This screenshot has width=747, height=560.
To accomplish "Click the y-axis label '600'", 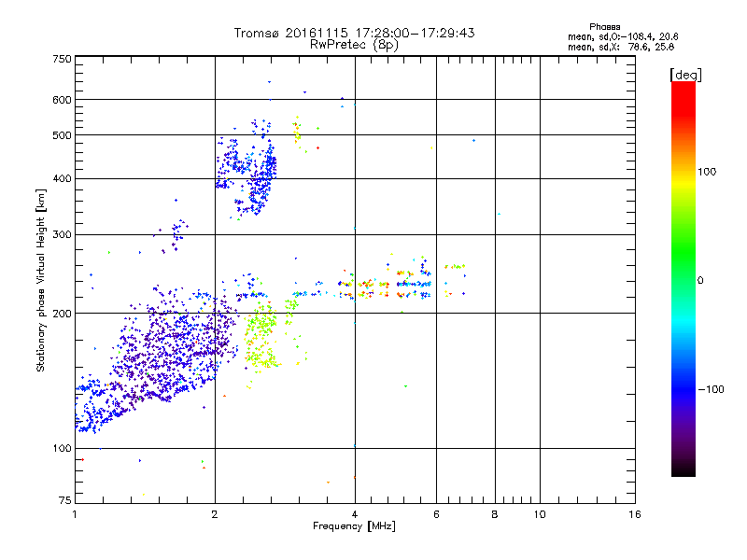I will (62, 100).
